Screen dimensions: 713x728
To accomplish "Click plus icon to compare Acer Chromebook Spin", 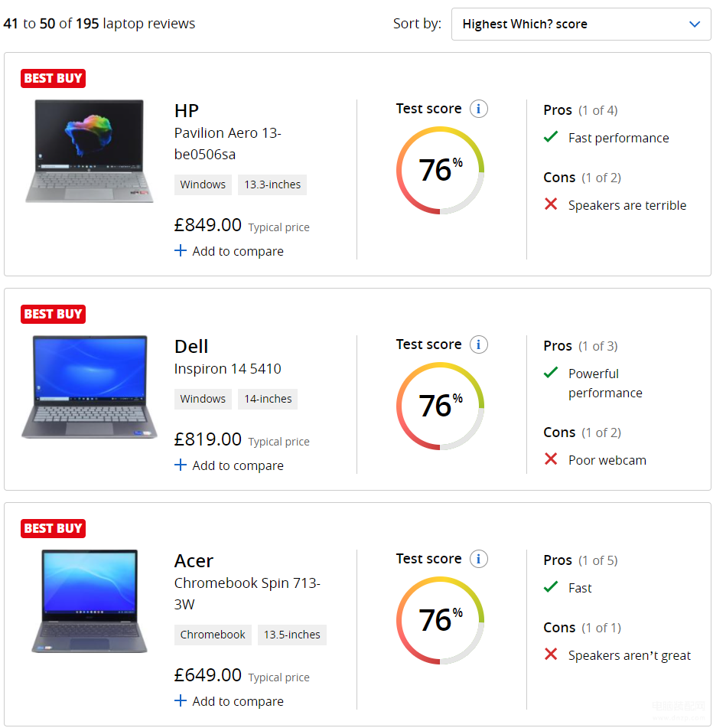I will 181,700.
